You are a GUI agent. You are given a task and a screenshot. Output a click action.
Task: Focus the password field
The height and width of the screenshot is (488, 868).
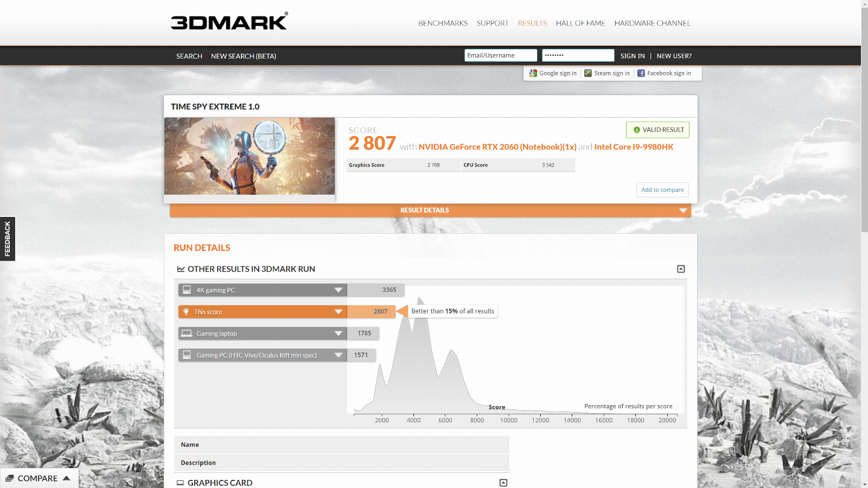click(578, 55)
